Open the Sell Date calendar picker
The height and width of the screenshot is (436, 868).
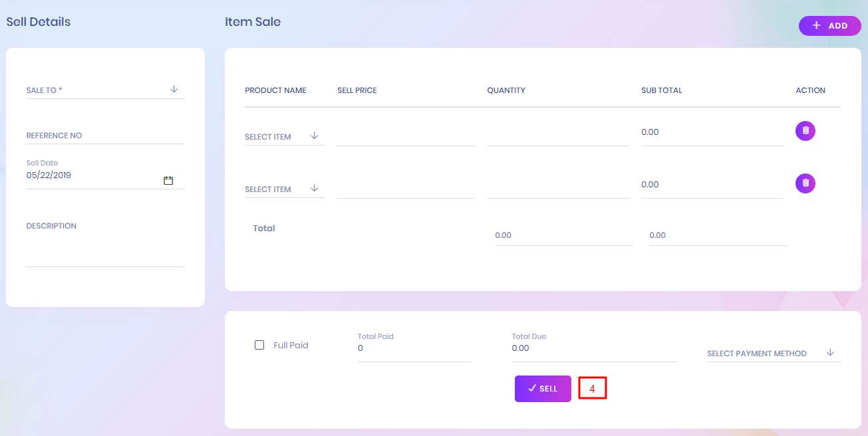[x=168, y=180]
